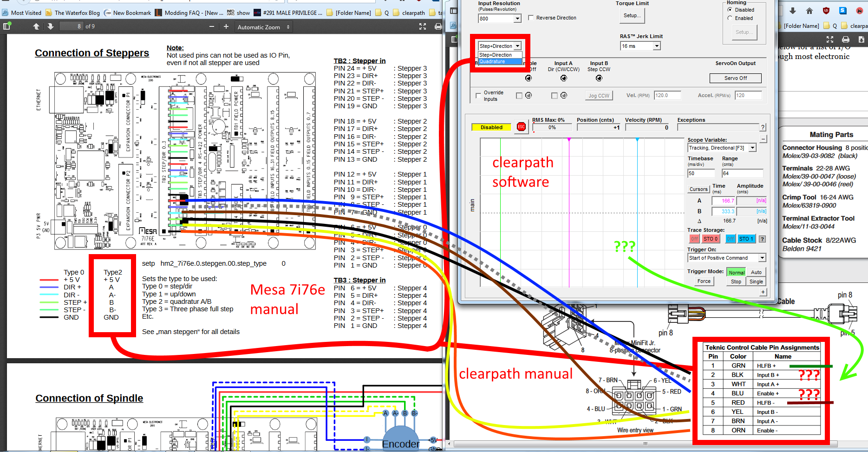Print from the left PDF viewer toolbar

coord(438,26)
